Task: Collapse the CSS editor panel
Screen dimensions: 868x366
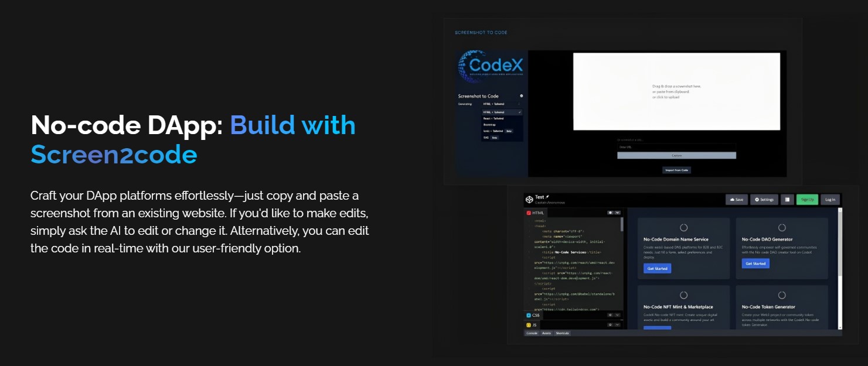Action: (x=617, y=315)
